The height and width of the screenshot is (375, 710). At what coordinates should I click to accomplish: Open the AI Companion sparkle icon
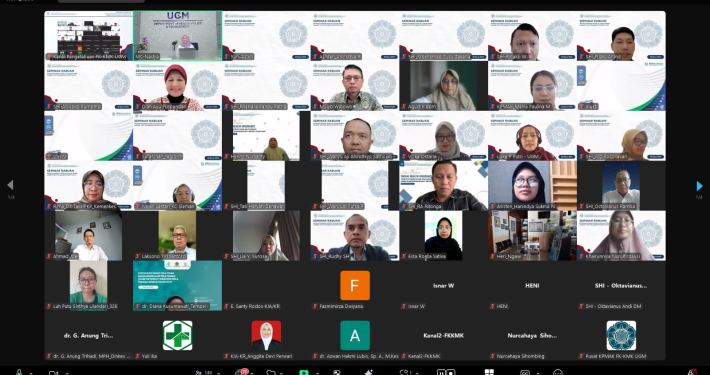(369, 372)
